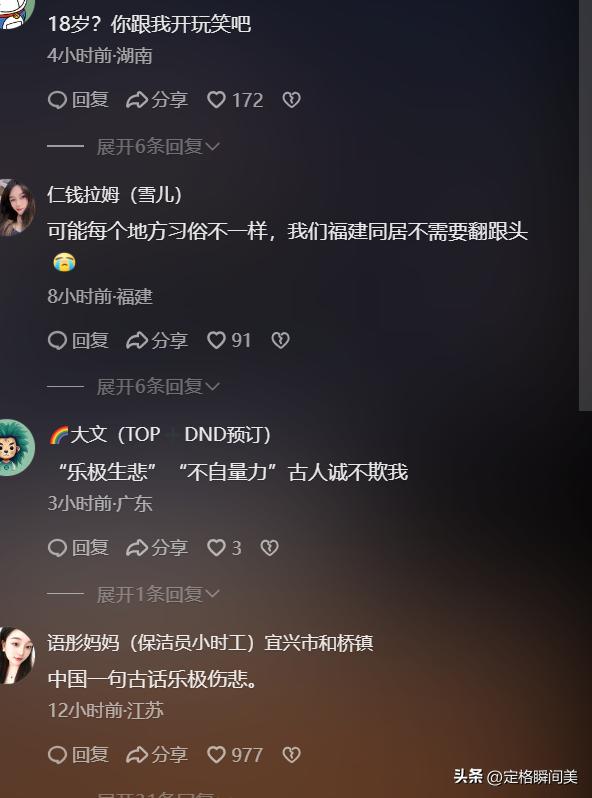Click 仁钱拉姆's avatar picture
The height and width of the screenshot is (798, 592).
16,208
